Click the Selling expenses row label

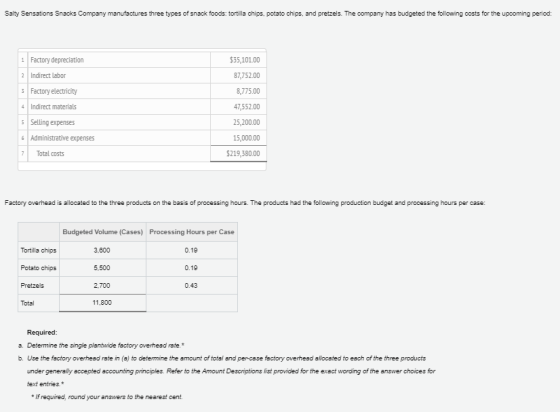(52, 122)
